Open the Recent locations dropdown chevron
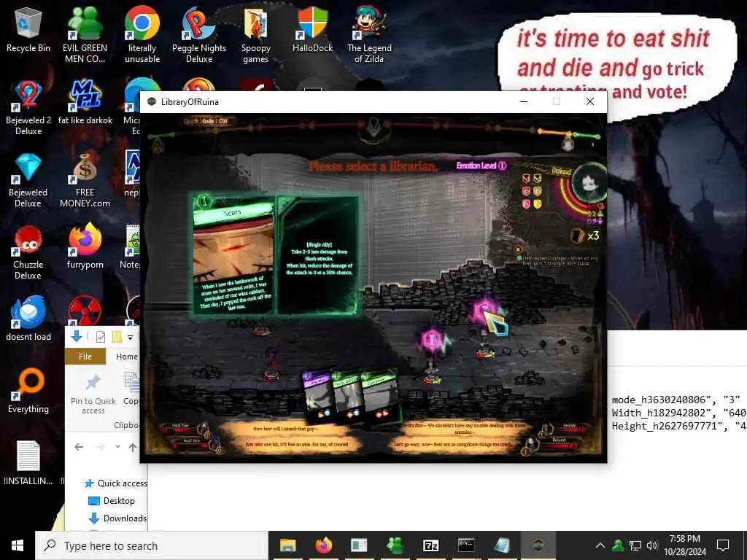The image size is (747, 560). 117,447
